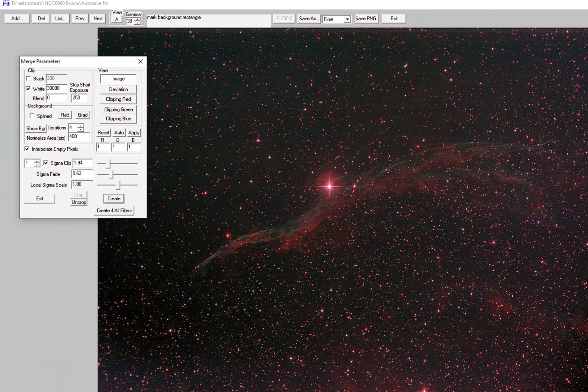This screenshot has height=392, width=588.
Task: Decrease Iterations with the down arrow
Action: coord(81,130)
